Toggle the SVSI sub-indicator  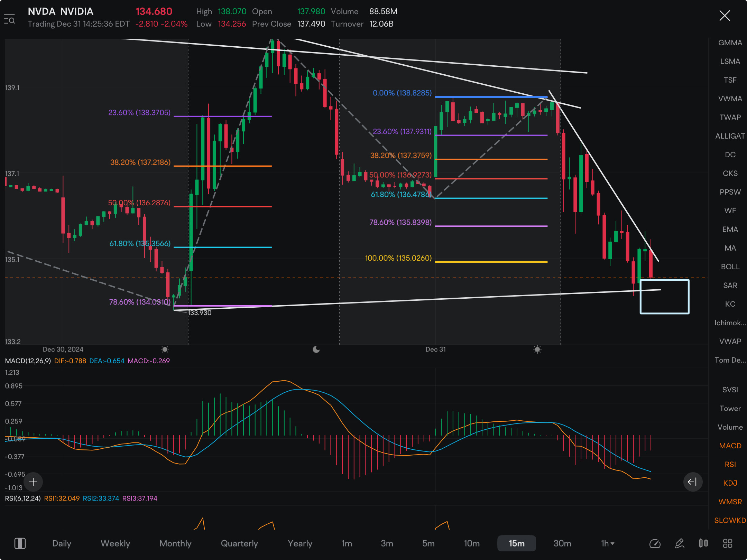click(x=730, y=390)
